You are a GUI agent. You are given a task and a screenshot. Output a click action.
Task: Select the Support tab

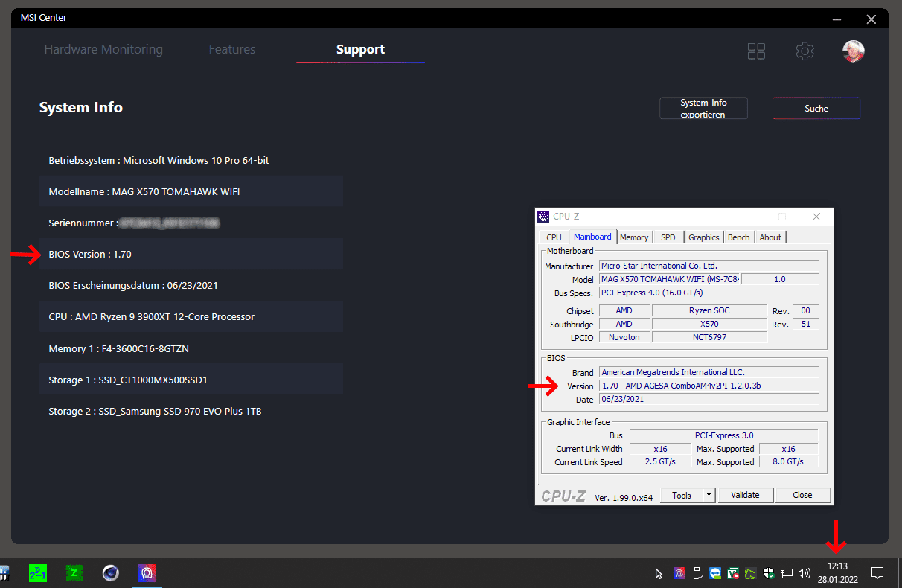[360, 49]
